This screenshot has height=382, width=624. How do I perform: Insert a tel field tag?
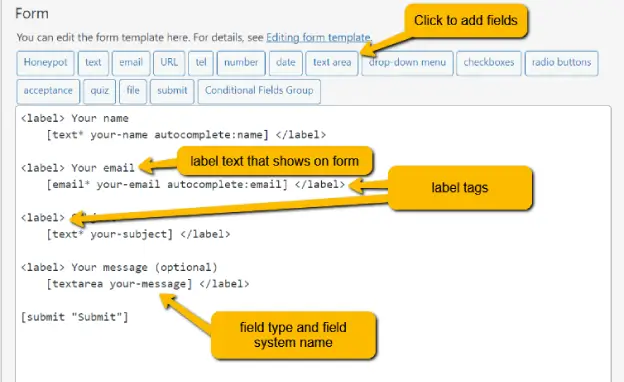tap(201, 63)
